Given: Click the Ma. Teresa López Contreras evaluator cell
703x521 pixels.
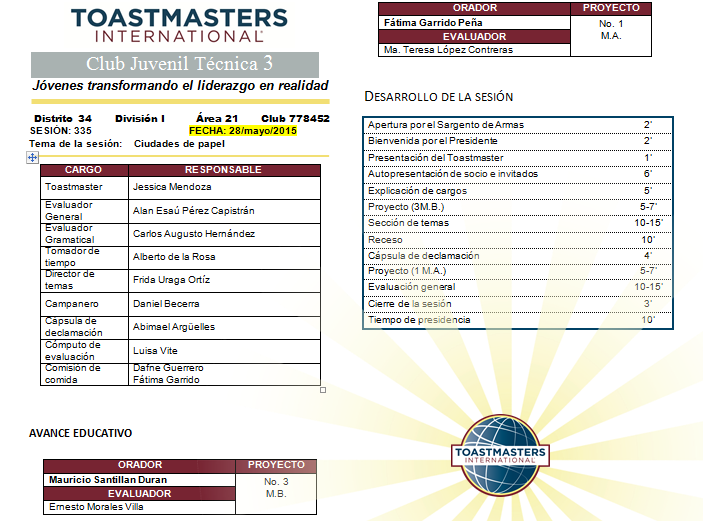Looking at the screenshot, I should click(447, 49).
